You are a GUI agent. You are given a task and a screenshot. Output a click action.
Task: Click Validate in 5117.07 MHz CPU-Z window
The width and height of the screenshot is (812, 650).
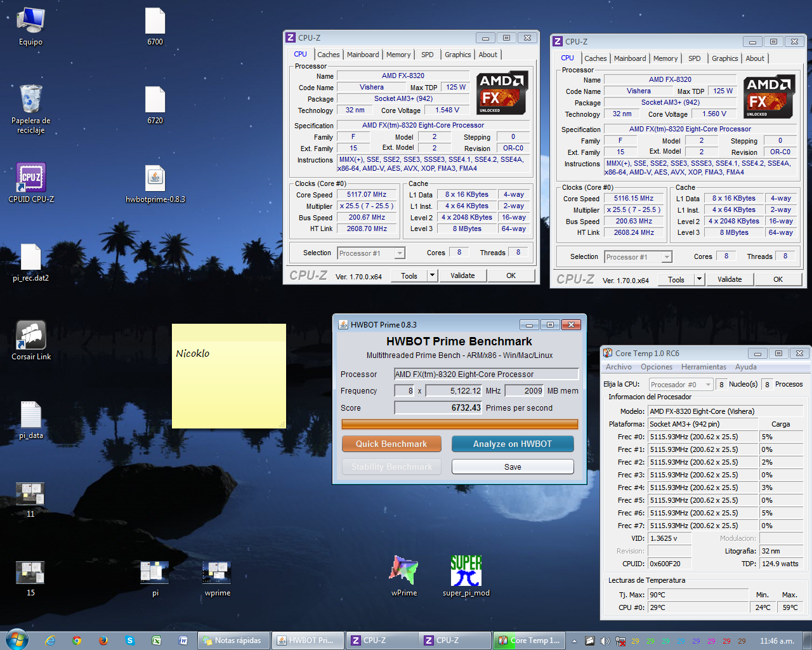462,275
